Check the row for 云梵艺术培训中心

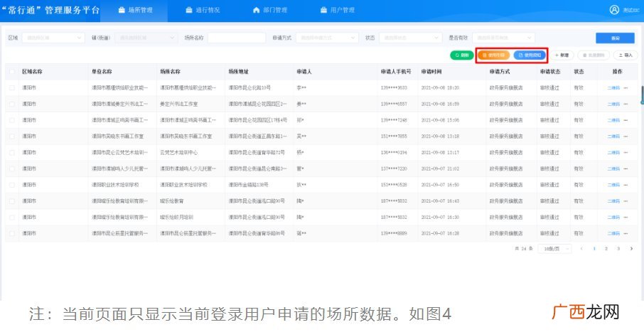(x=12, y=152)
